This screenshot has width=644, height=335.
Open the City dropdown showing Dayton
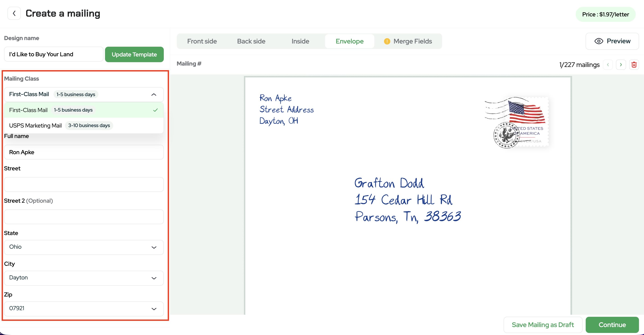tap(84, 278)
